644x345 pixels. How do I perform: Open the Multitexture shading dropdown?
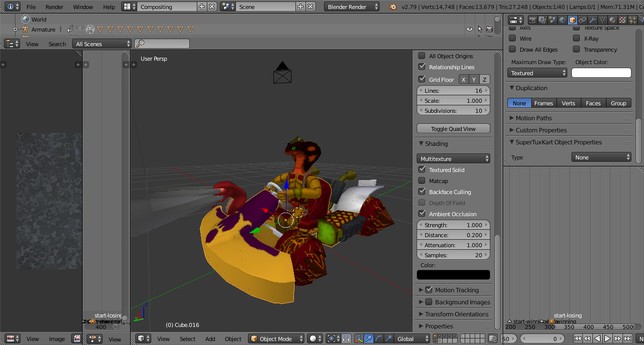pyautogui.click(x=453, y=159)
